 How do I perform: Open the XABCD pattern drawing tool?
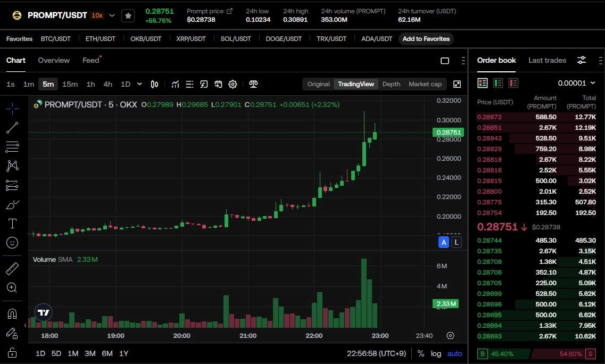[x=12, y=166]
